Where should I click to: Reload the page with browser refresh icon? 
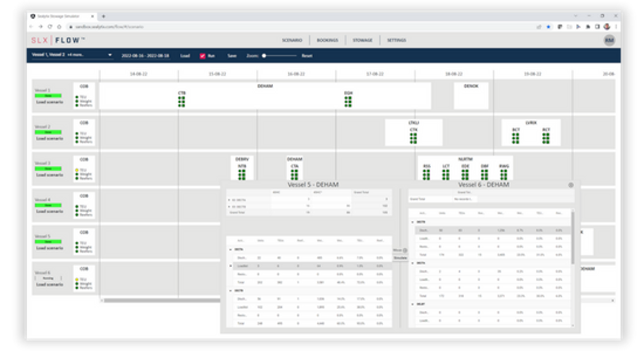(x=50, y=27)
